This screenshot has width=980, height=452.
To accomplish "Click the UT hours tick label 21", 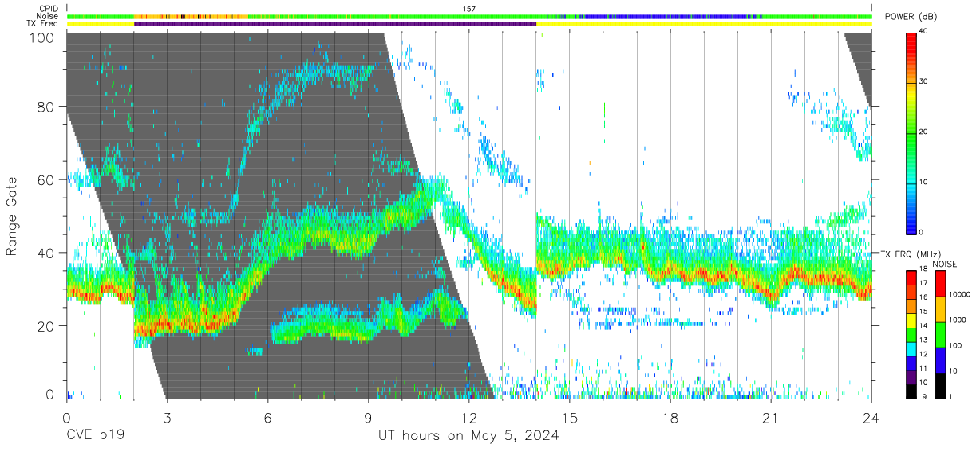I will (771, 418).
